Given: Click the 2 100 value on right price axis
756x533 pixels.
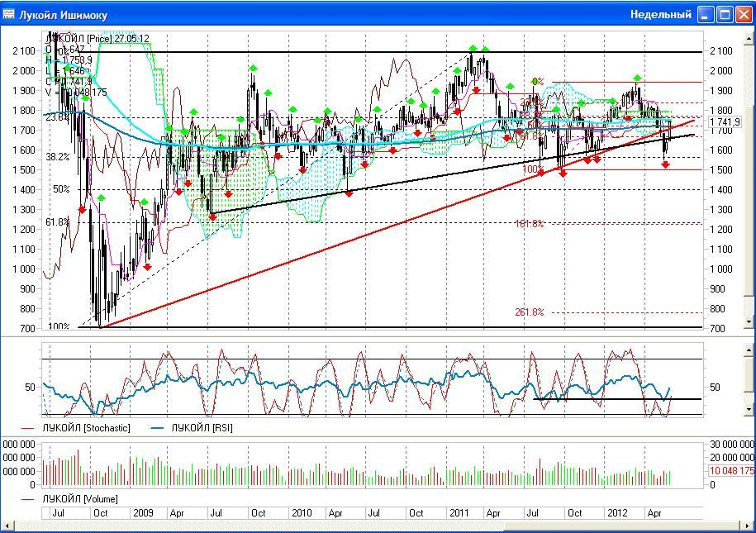Looking at the screenshot, I should (720, 51).
